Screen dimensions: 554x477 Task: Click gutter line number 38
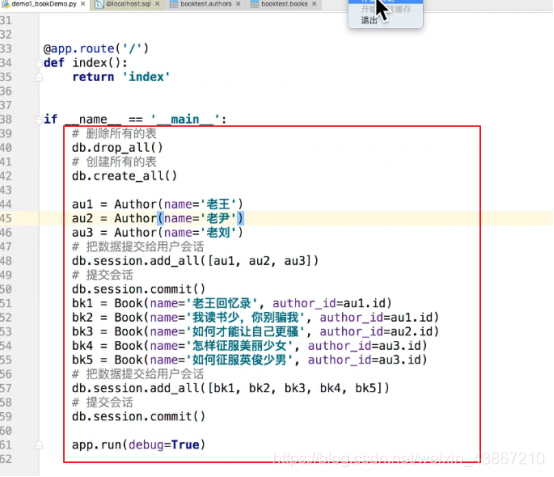click(6, 119)
